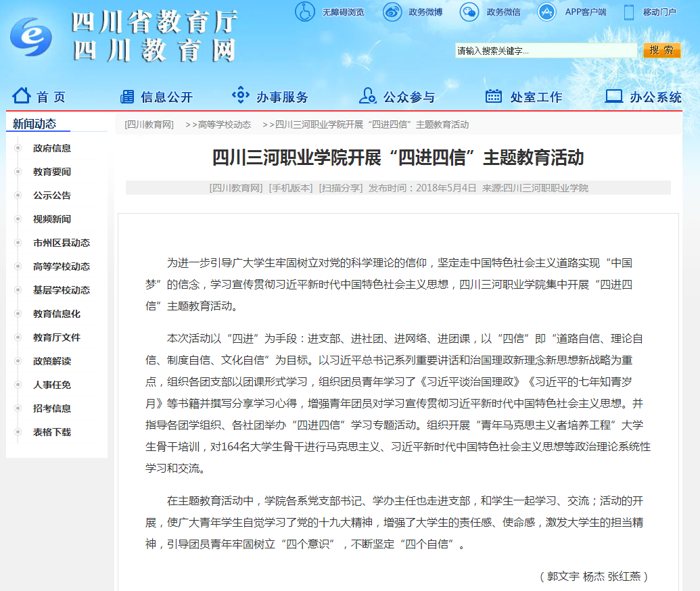700x591 pixels.
Task: Open the 信息公开 navigation menu
Action: point(166,97)
